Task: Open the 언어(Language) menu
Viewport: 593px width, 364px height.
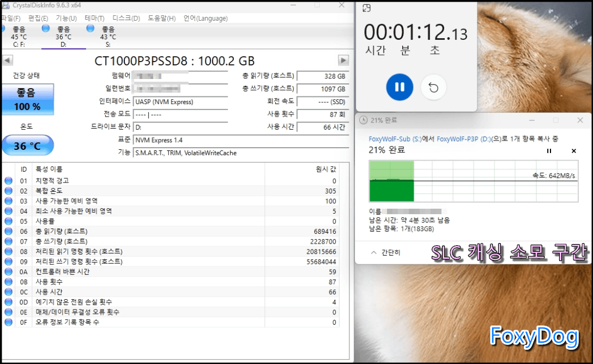Action: [x=205, y=18]
